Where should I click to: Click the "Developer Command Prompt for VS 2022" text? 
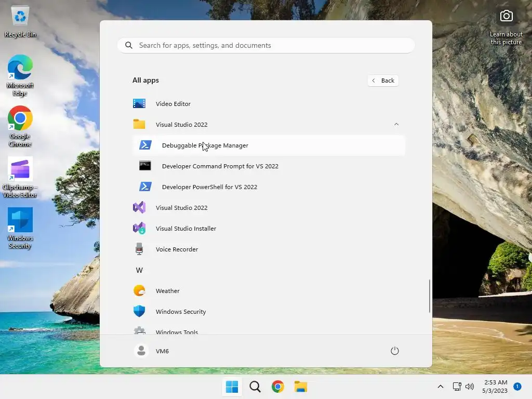click(220, 166)
